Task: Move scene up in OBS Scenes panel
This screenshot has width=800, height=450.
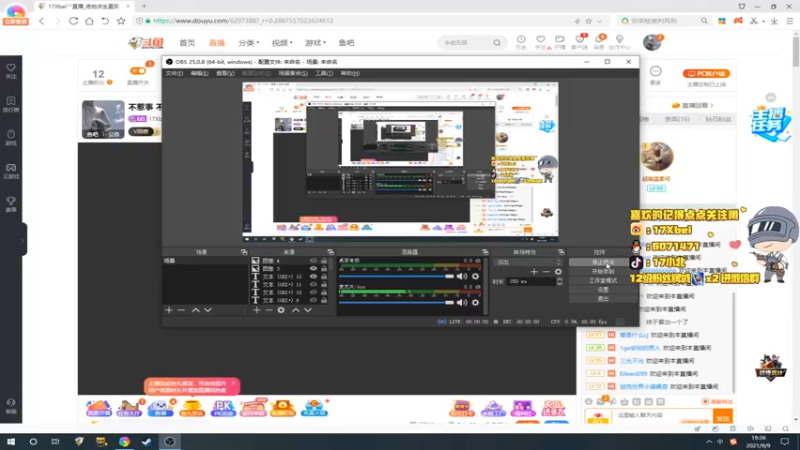Action: click(195, 310)
